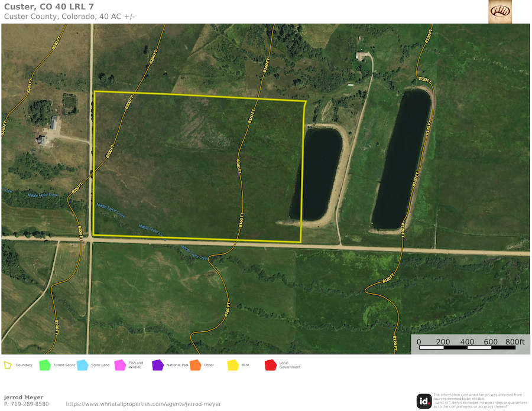Screen dimensions: 532x411
Task: Click the map scale bar
Action: click(470, 345)
